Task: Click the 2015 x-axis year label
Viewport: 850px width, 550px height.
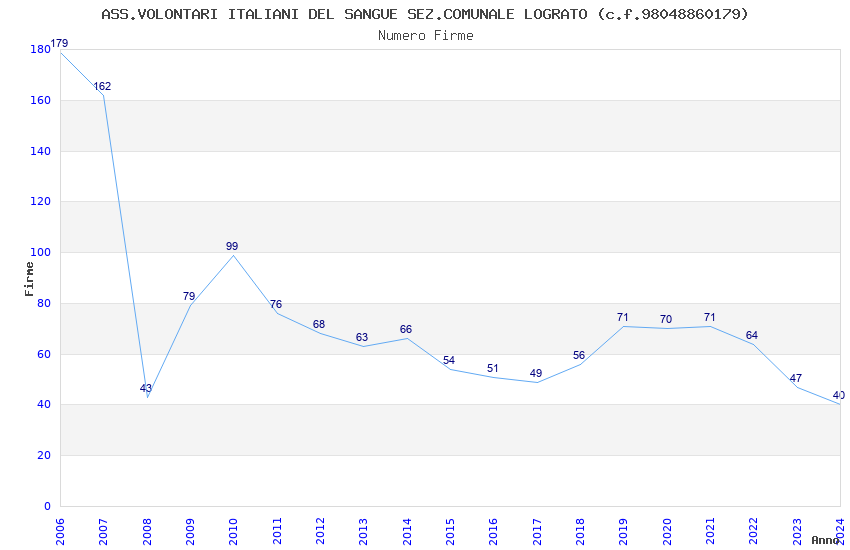Action: click(450, 531)
